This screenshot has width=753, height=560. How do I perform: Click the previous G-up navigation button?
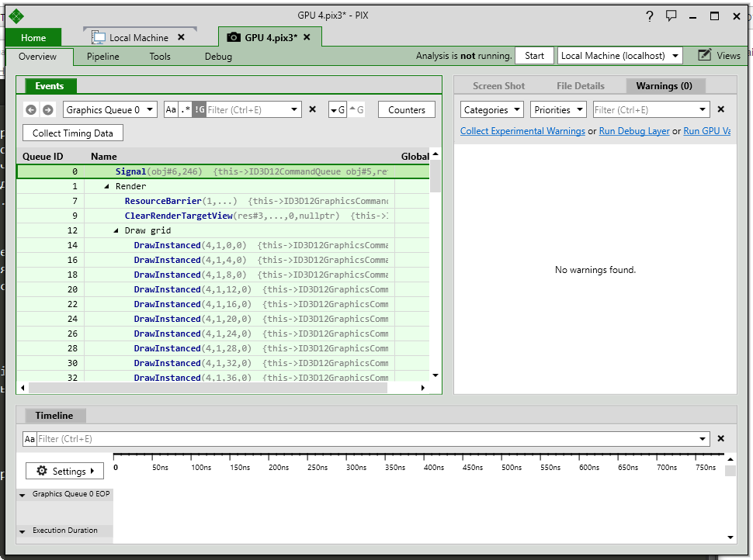pyautogui.click(x=356, y=110)
